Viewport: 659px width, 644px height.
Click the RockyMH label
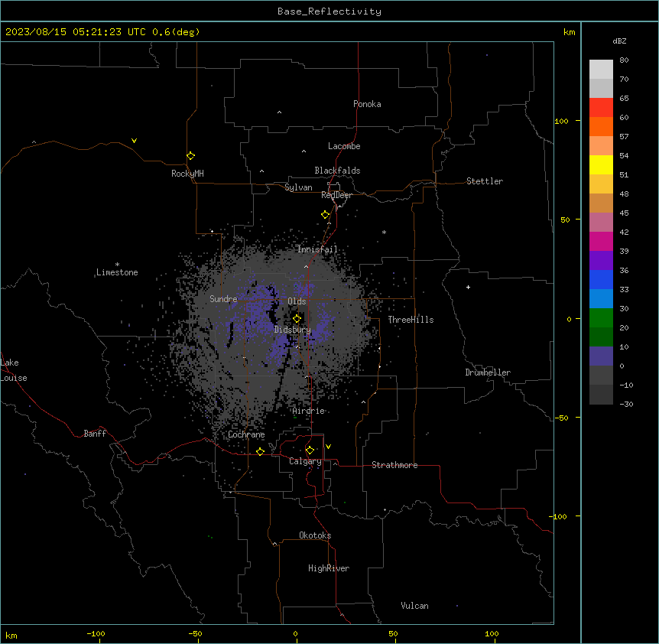coord(187,174)
